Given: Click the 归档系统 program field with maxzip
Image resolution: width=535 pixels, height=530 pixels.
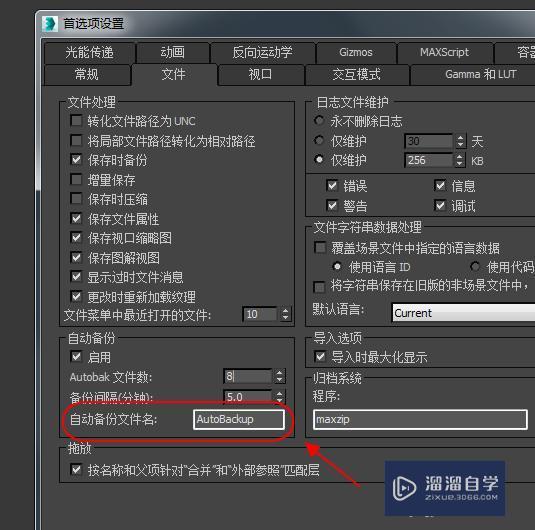Looking at the screenshot, I should [x=420, y=419].
